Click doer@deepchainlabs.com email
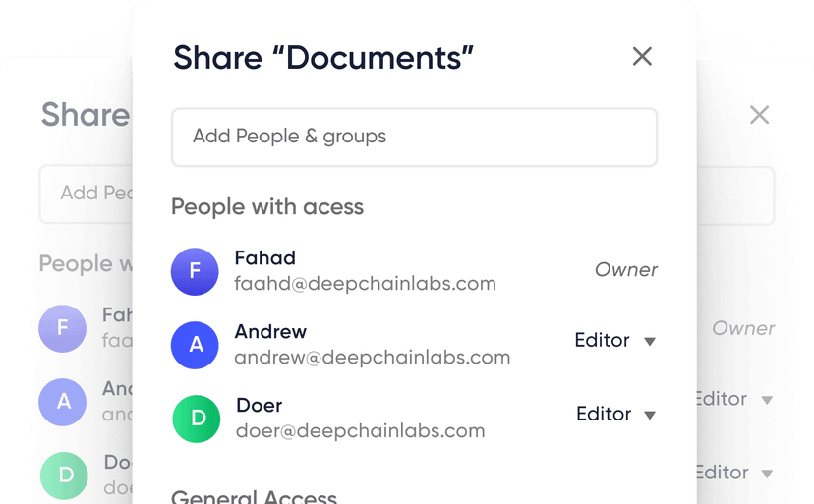 [360, 431]
